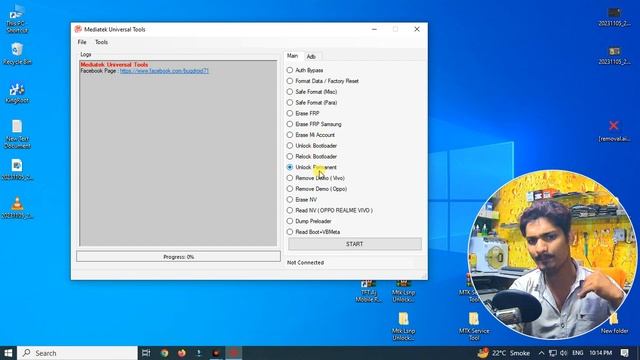Open the Recycle Bin desktop icon
640x360 pixels.
click(x=17, y=54)
